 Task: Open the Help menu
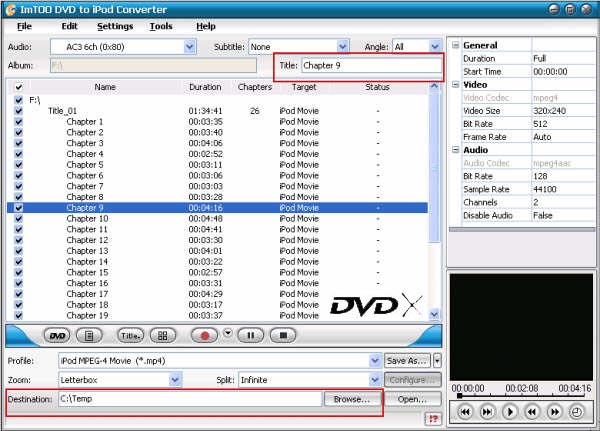point(206,26)
